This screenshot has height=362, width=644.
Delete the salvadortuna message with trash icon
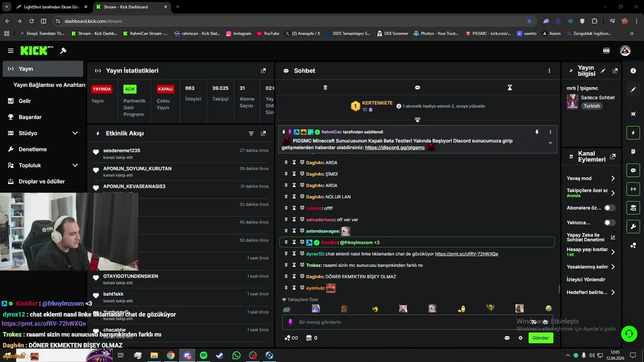pyautogui.click(x=286, y=220)
